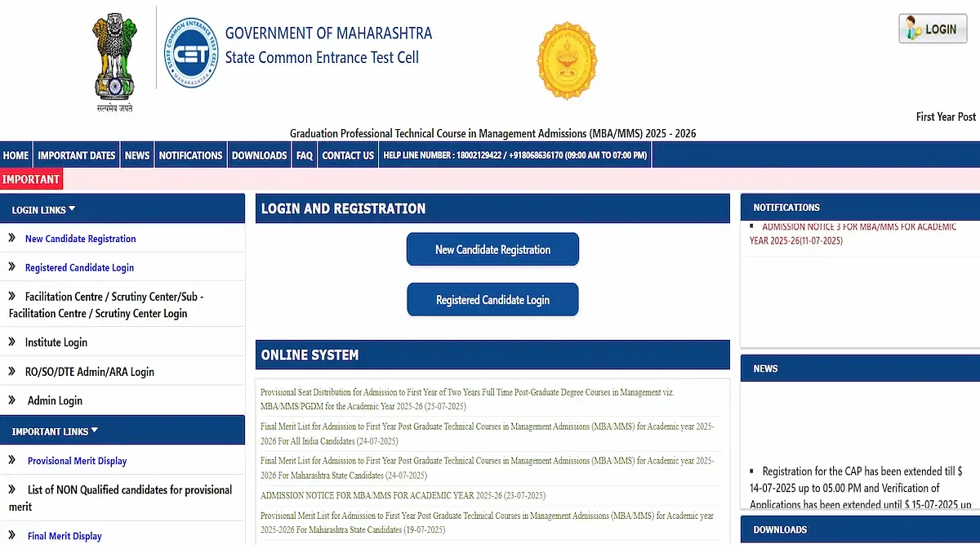Open ADMISSION NOTICE FOR MBA/MMS (23-07-2025)
Viewport: 980px width, 545px height.
[403, 495]
